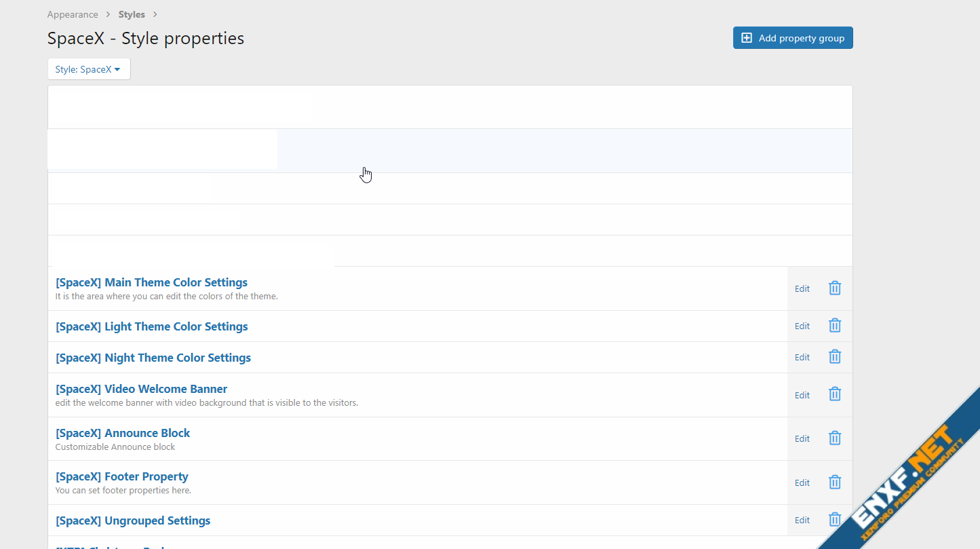Open Video Welcome Banner properties
Screen dimensions: 980x549
click(141, 389)
